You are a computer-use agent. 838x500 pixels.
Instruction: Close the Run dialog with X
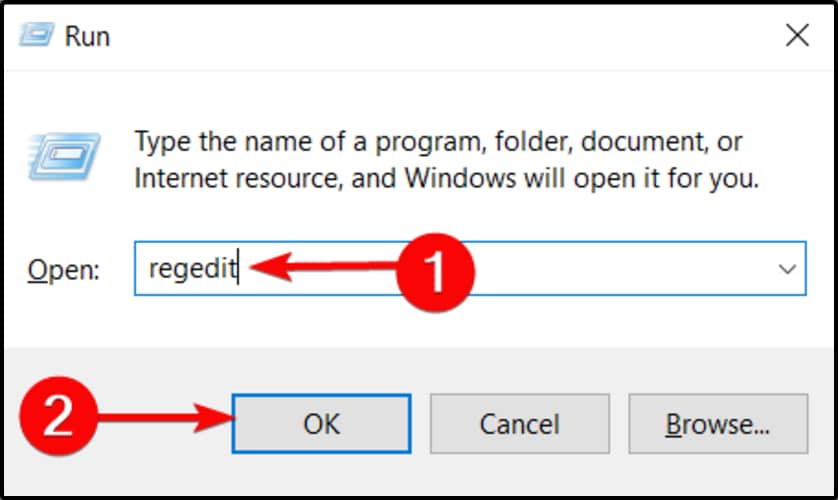coord(797,37)
